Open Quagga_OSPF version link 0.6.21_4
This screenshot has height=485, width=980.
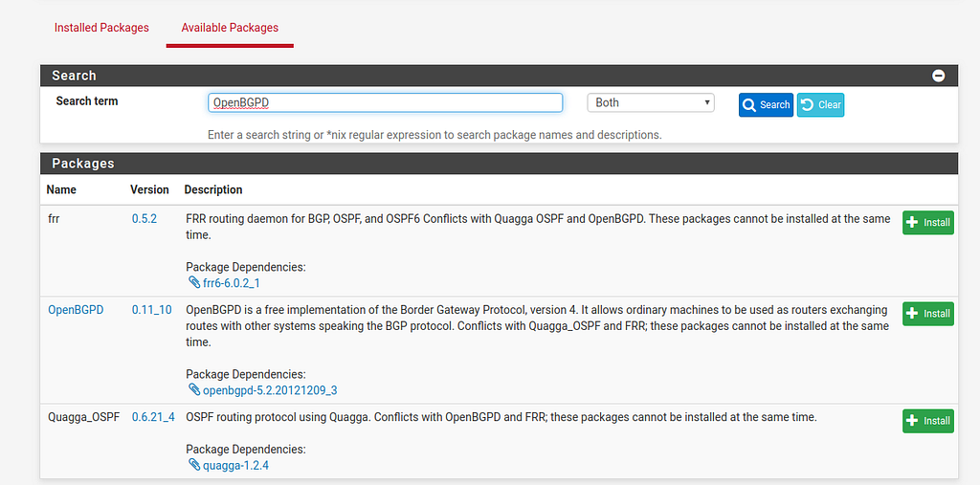153,417
